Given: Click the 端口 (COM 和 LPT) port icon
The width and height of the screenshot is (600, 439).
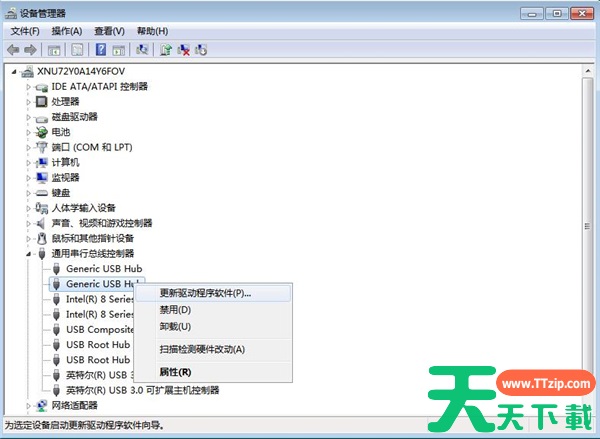Looking at the screenshot, I should point(41,147).
